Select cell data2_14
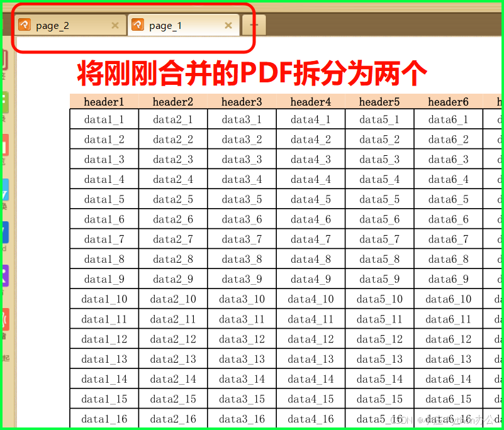Image resolution: width=504 pixels, height=430 pixels. [x=173, y=379]
